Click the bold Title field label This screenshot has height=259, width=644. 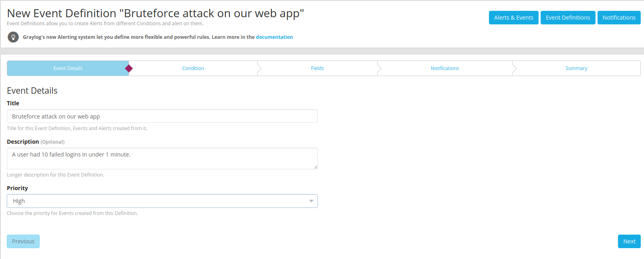click(13, 103)
